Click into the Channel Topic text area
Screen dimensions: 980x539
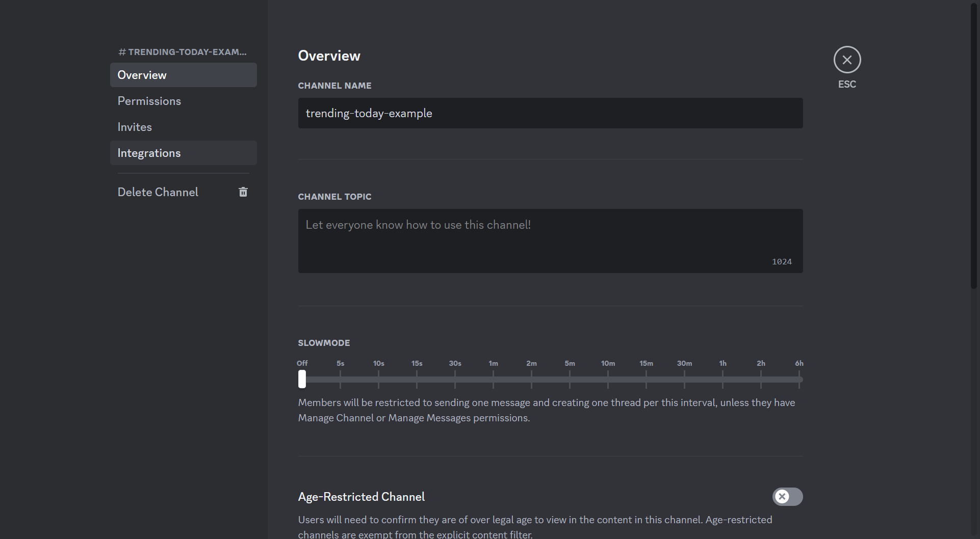point(550,241)
